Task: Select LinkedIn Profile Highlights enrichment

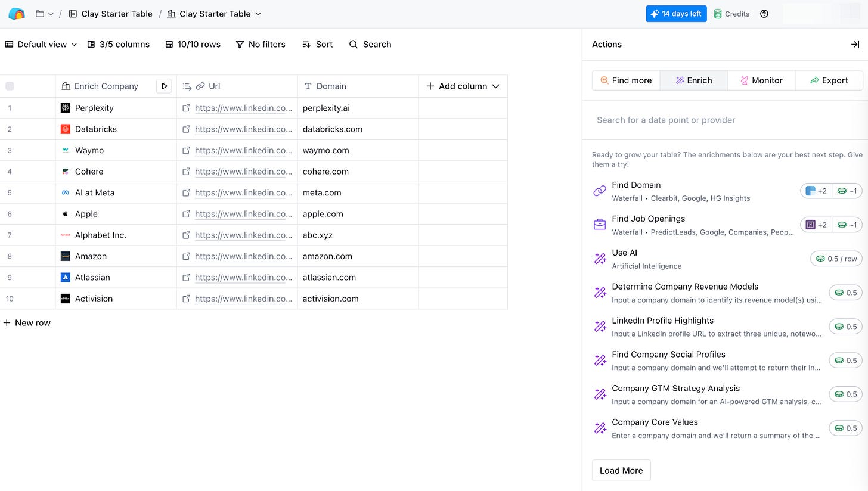Action: 727,327
